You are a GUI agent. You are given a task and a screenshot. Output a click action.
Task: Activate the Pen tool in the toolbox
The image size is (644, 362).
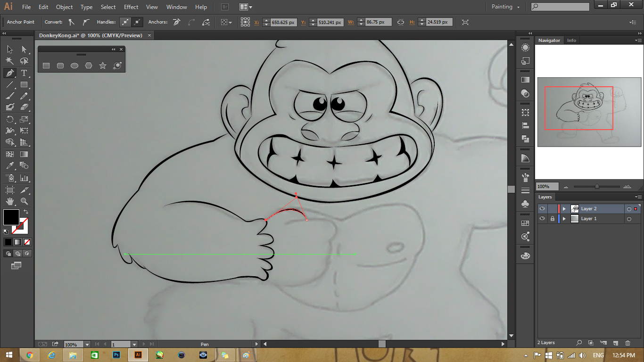pyautogui.click(x=10, y=73)
